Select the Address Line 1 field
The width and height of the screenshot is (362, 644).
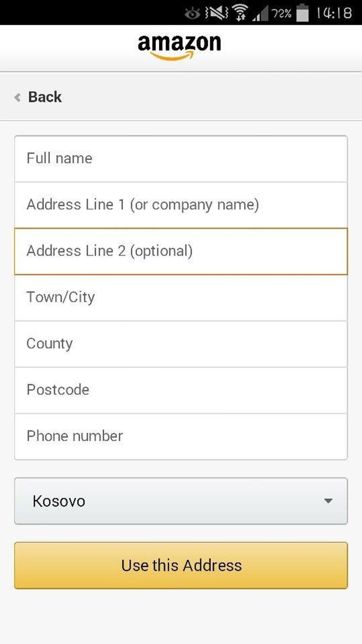tap(181, 205)
